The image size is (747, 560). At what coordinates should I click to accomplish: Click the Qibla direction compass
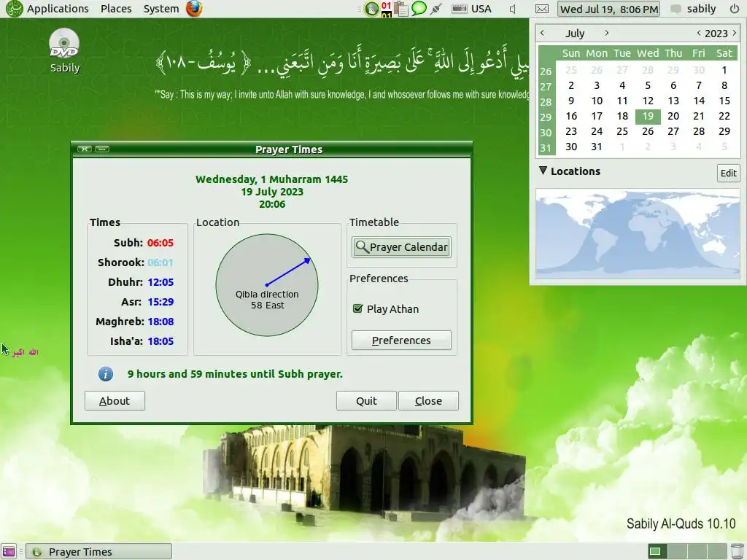(x=267, y=285)
